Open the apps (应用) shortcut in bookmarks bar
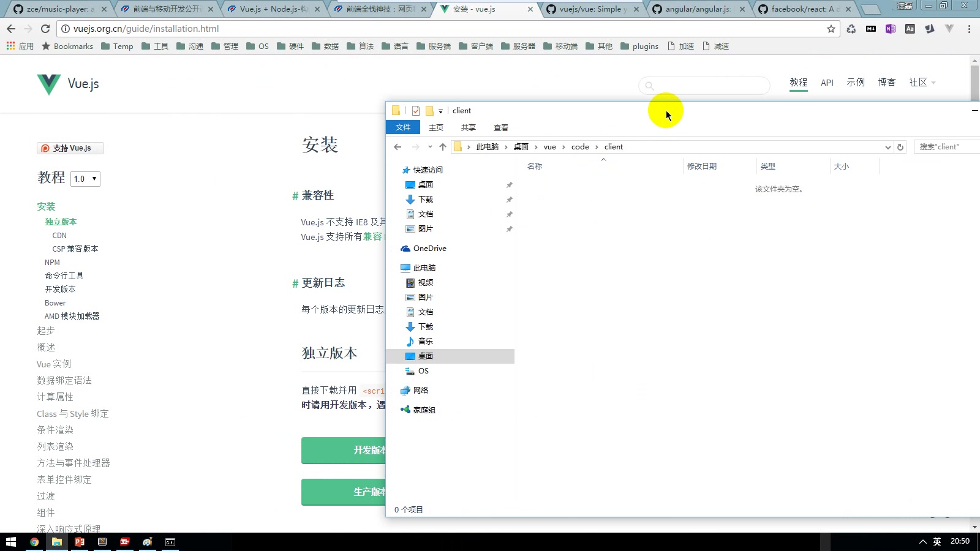 coord(20,46)
